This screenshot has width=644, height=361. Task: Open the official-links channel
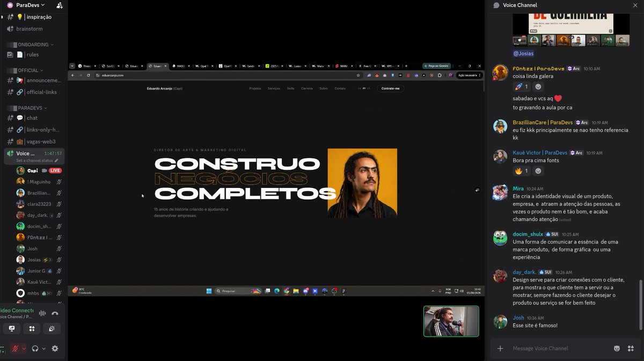click(34, 92)
